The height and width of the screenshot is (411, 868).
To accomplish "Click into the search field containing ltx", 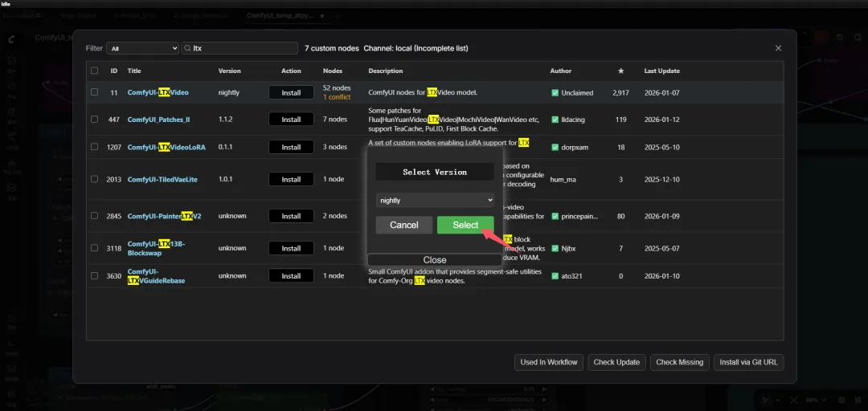I will [241, 49].
